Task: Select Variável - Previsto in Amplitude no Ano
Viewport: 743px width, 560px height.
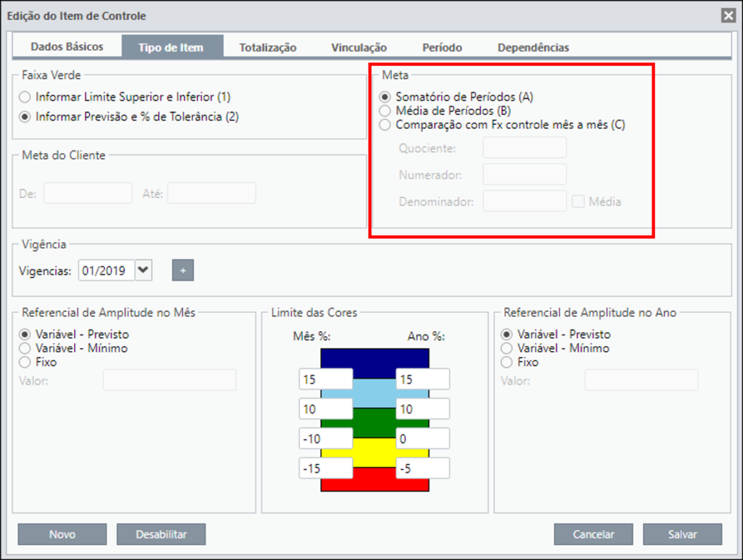Action: (556, 334)
